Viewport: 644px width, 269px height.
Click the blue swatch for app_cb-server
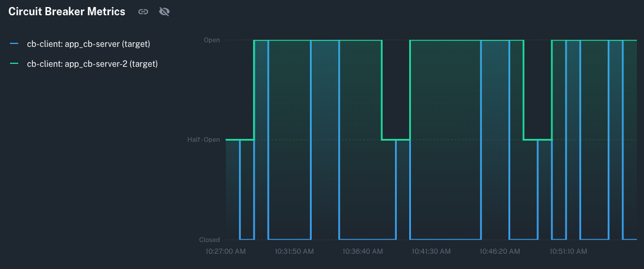pos(14,43)
